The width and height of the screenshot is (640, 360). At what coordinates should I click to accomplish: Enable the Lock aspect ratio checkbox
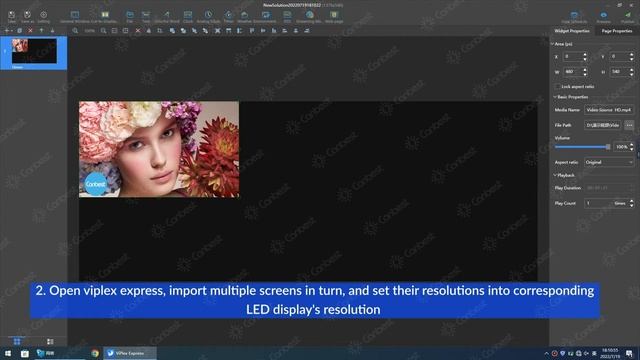[557, 87]
